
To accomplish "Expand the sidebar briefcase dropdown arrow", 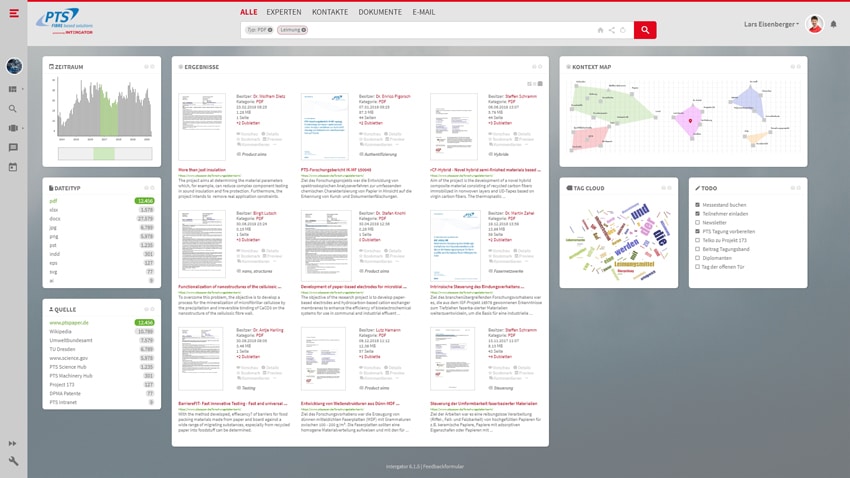I will click(23, 128).
